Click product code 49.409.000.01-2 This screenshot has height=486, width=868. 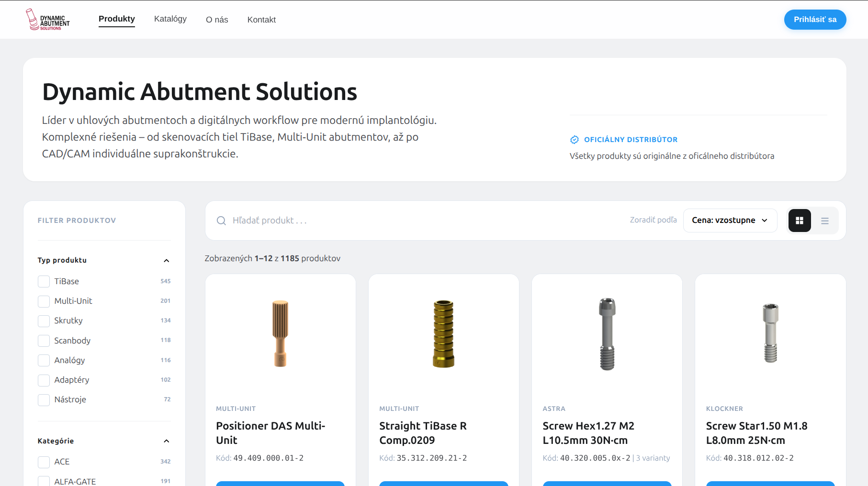coord(269,458)
